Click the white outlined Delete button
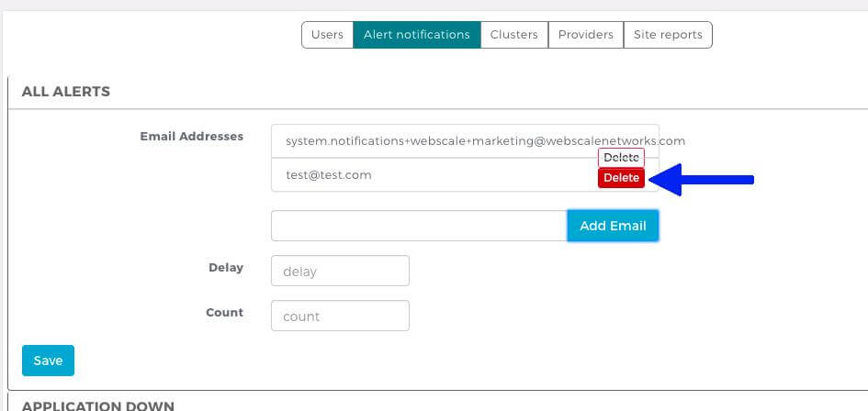 point(621,158)
